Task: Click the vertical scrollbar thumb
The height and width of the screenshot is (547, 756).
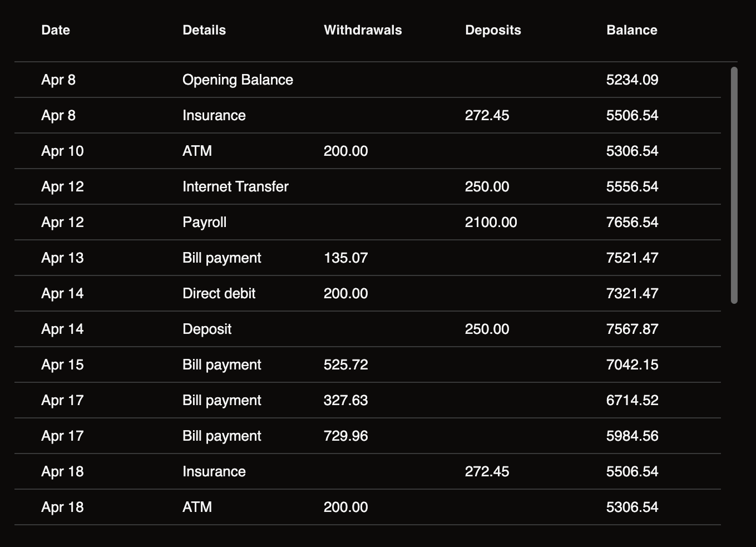Action: pos(734,185)
